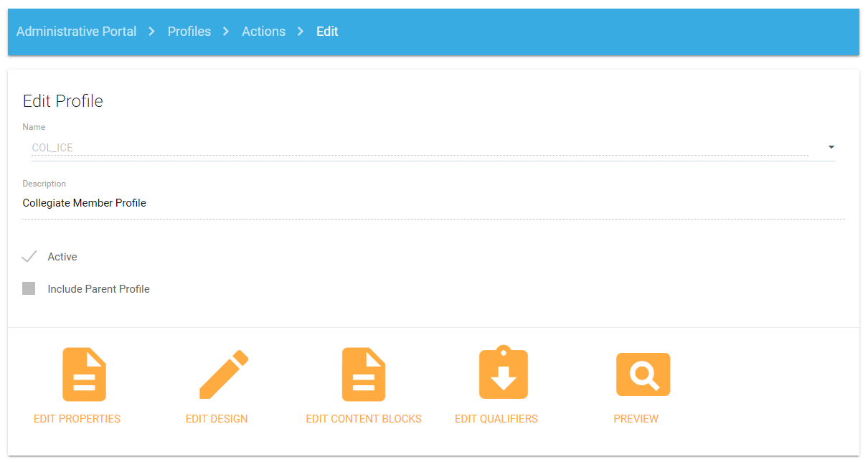Click the PREVIEW text label
868x462 pixels.
636,419
